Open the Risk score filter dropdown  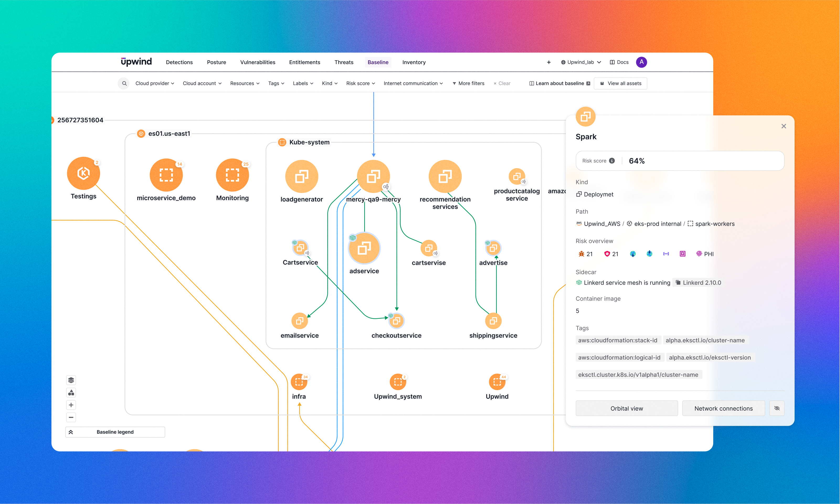click(x=360, y=83)
